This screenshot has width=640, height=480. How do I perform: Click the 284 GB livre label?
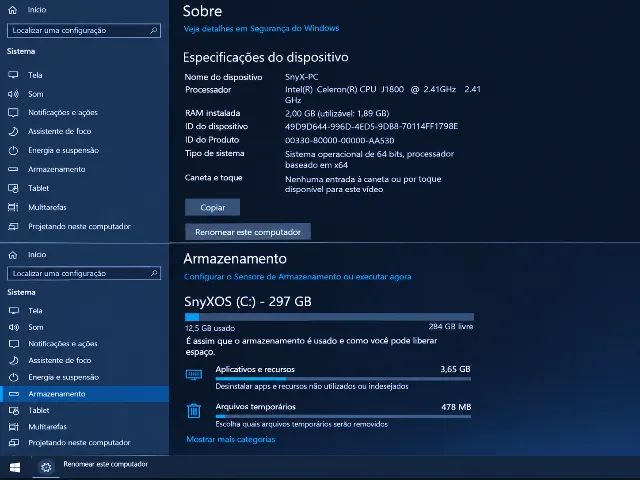point(451,326)
